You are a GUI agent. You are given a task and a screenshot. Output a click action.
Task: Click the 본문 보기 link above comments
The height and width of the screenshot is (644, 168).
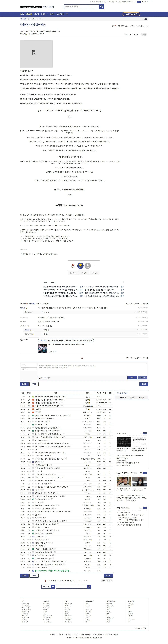[129, 304]
